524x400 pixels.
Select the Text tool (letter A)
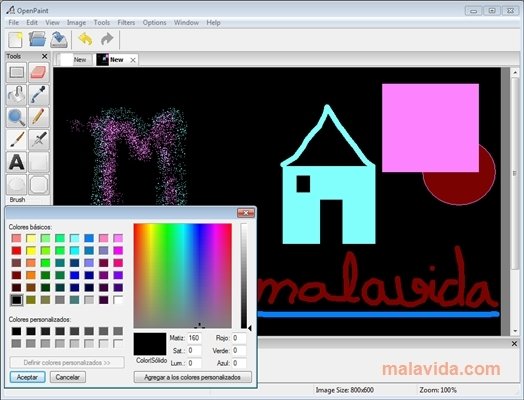16,162
